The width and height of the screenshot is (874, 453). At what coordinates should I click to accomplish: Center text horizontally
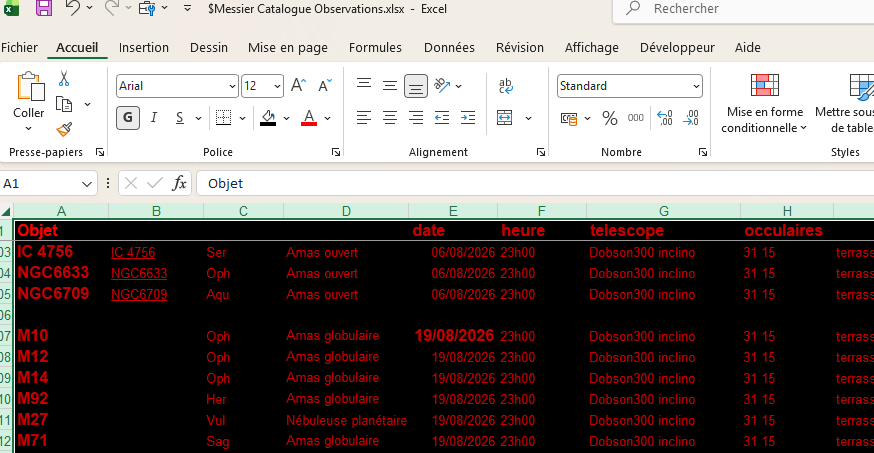[390, 118]
